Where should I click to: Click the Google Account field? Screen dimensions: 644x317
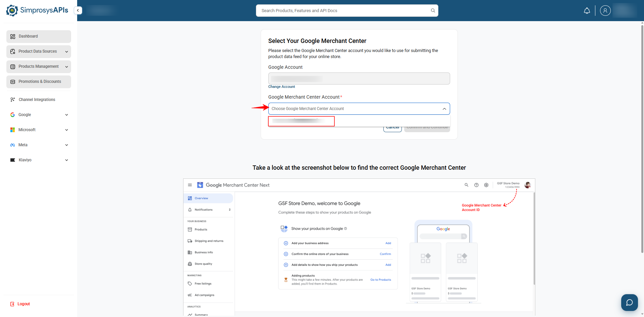(359, 78)
